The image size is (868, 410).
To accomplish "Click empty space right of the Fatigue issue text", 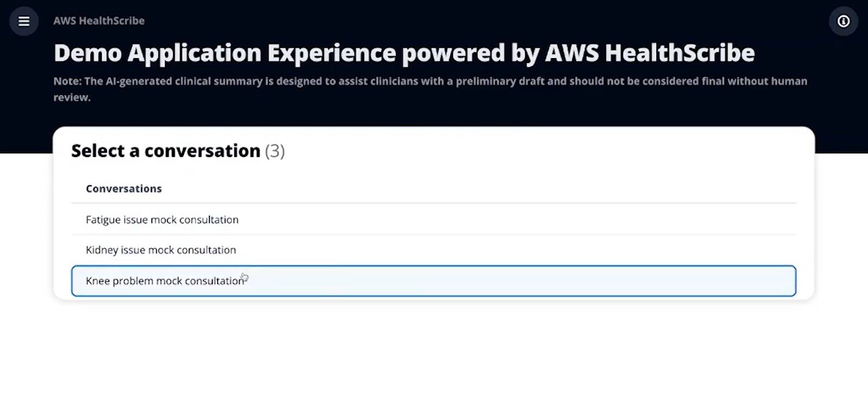I will tap(515, 219).
